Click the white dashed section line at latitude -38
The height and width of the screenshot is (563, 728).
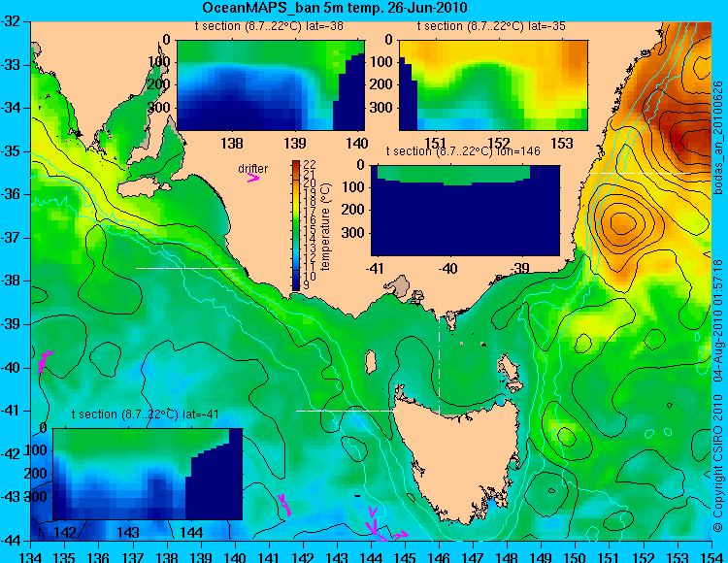coord(186,268)
